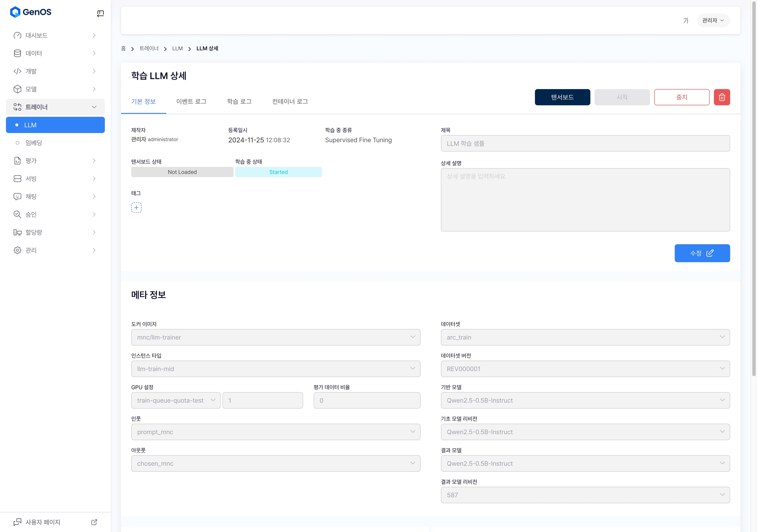Screen dimensions: 757x532
Task: Open the 기반 모델 dropdown
Action: tap(585, 400)
